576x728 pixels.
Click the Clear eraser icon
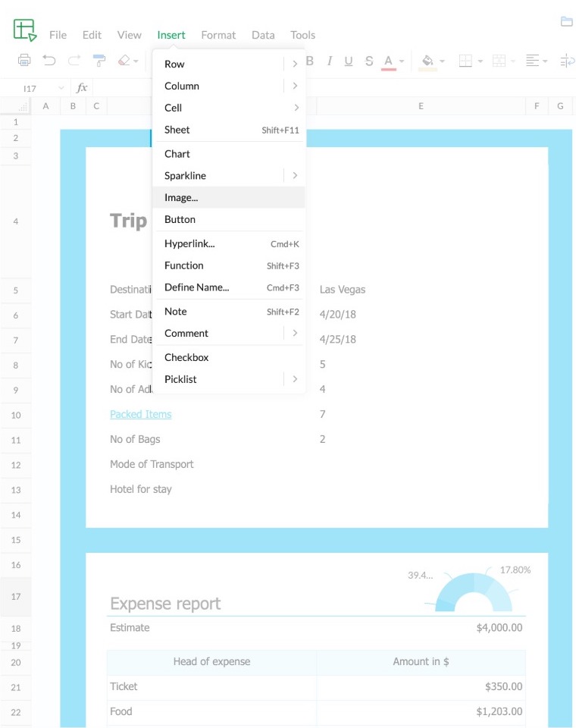tap(124, 61)
